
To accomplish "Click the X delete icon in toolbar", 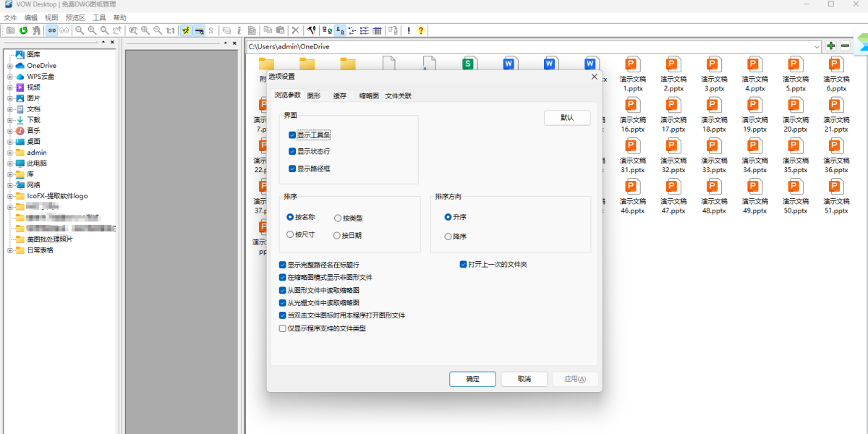I will pyautogui.click(x=295, y=30).
